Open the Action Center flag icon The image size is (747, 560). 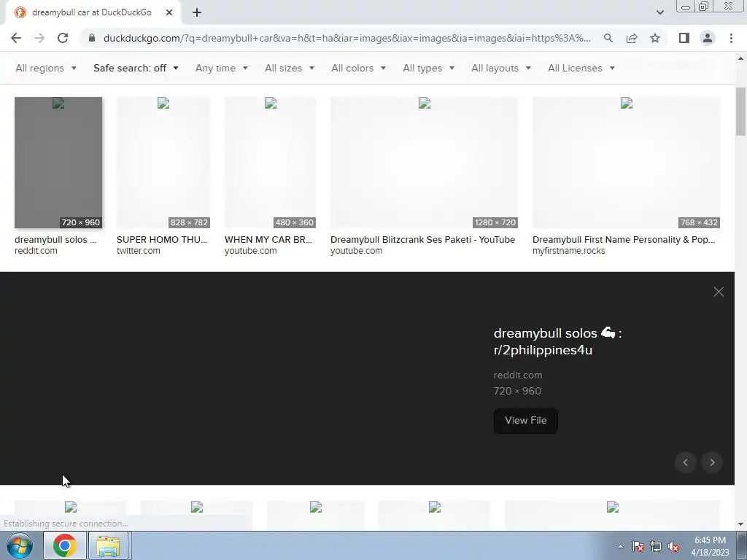(x=638, y=546)
